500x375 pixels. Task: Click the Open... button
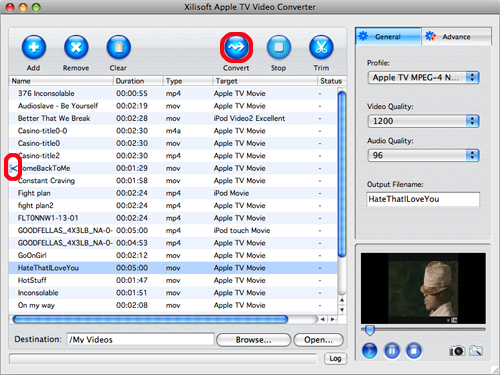[318, 340]
